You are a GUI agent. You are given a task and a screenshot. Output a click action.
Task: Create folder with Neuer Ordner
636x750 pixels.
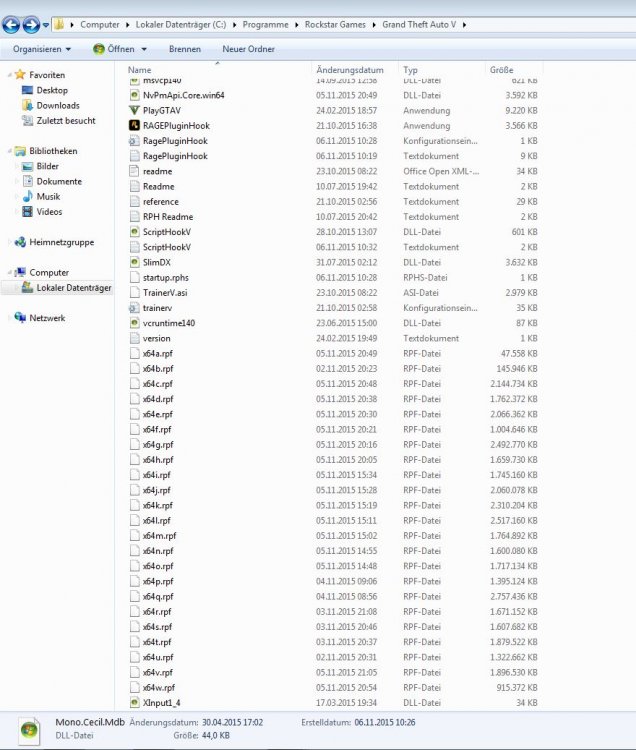coord(248,49)
